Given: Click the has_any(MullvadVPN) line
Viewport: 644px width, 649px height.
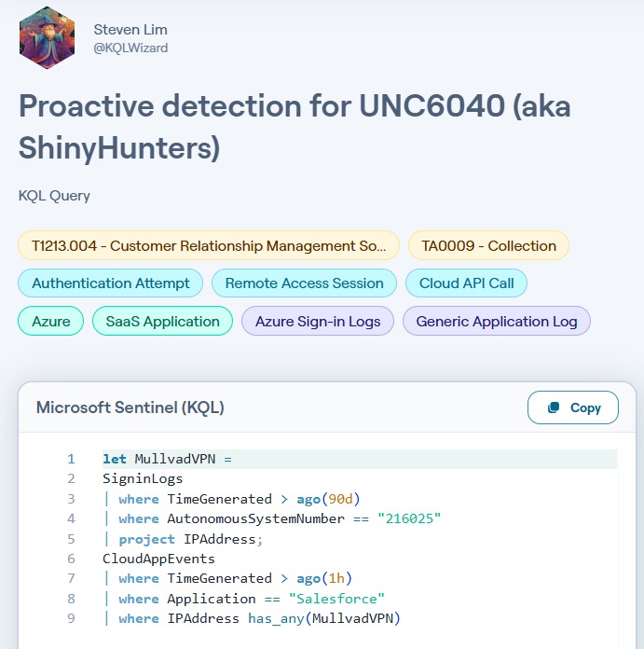Looking at the screenshot, I should pos(252,619).
